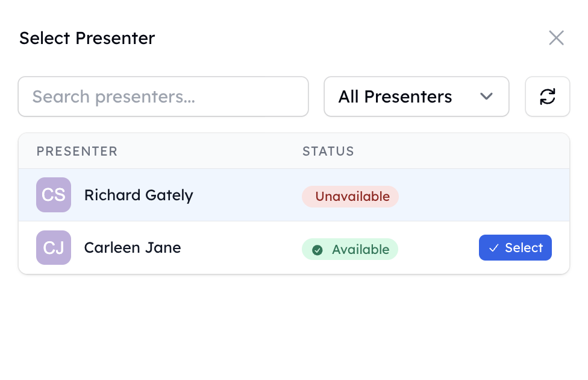
Task: Click the PRESENTER column header
Action: 77,151
